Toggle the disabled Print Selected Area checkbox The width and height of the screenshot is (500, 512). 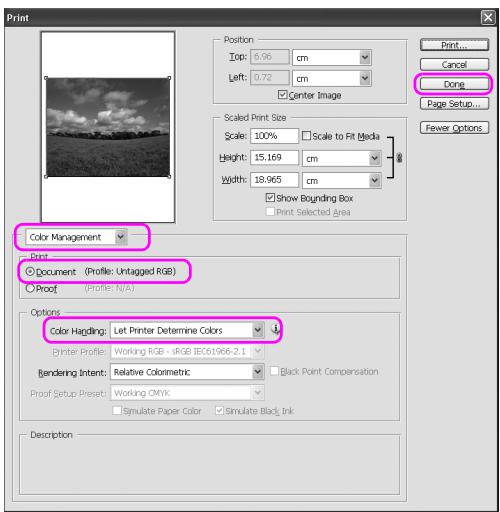tap(270, 212)
